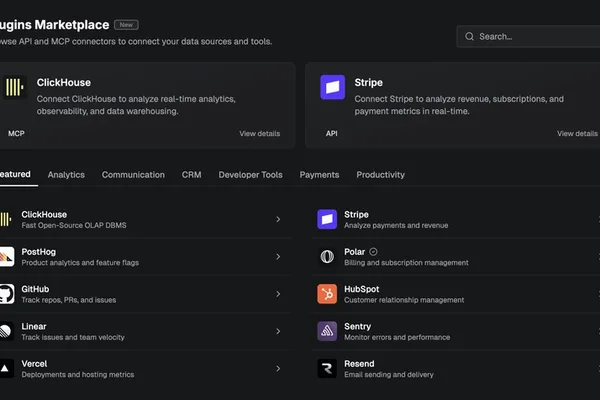Click the ClickHouse logo in featured card

click(x=15, y=87)
